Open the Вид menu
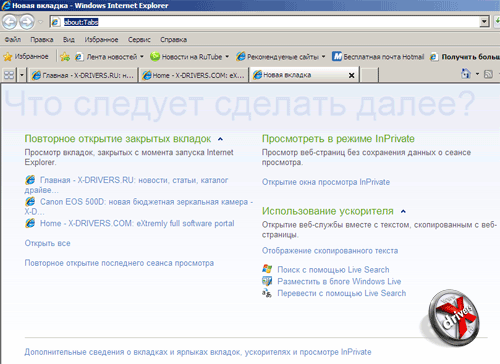The width and height of the screenshot is (500, 364). (69, 40)
